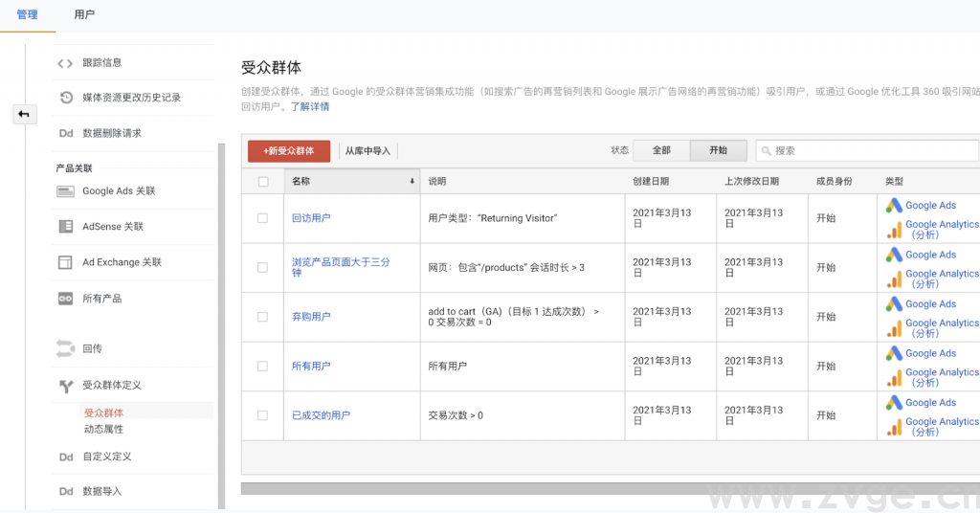Click the Ad Exchange 关联 sidebar icon
The width and height of the screenshot is (980, 513).
65,262
